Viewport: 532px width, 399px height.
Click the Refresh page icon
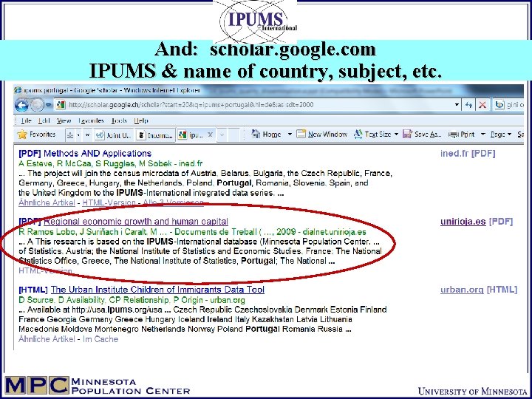(x=469, y=105)
